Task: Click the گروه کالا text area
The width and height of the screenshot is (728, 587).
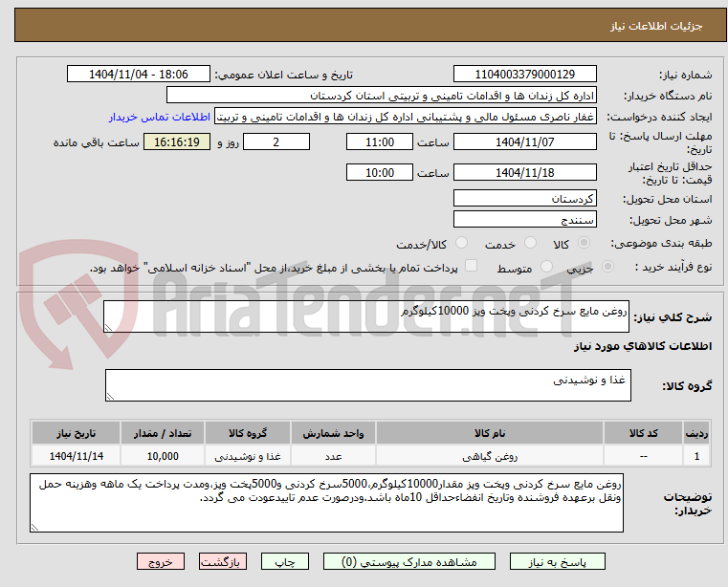Action: [367, 385]
